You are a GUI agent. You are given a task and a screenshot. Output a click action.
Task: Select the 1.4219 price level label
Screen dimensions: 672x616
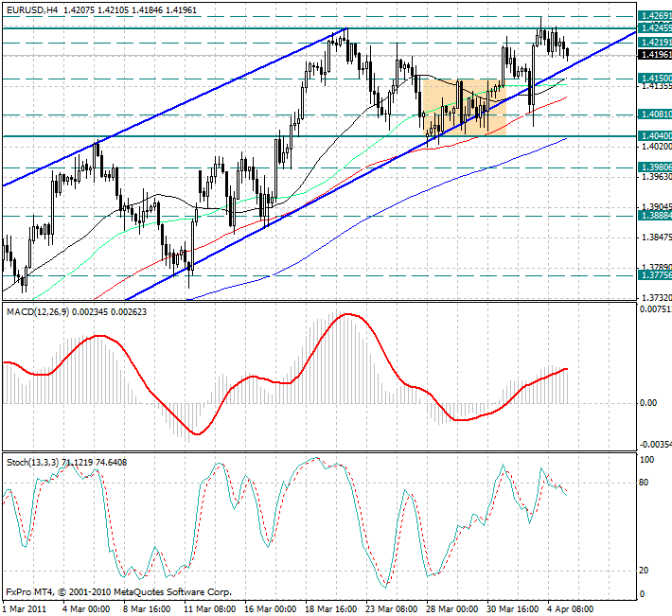pos(655,42)
